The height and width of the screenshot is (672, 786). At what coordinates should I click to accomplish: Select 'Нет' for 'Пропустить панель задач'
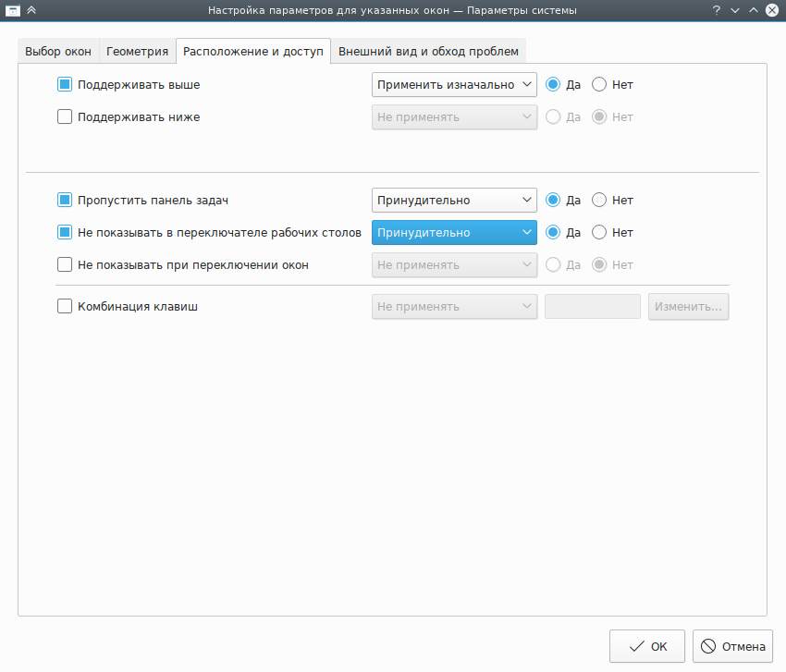coord(599,200)
